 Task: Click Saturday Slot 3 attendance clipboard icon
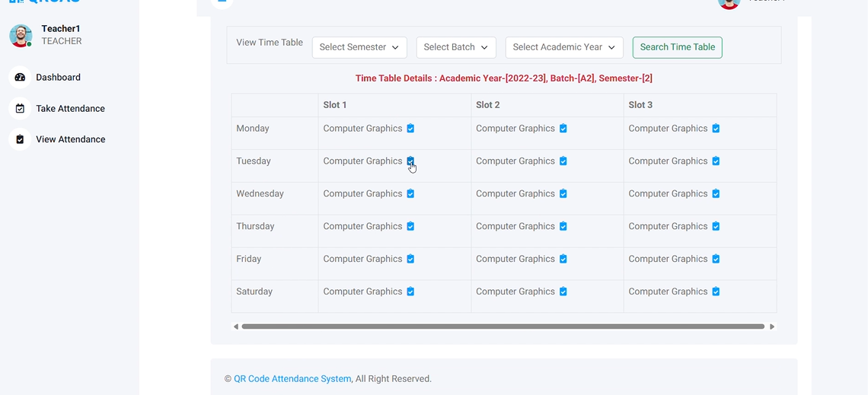(x=716, y=291)
